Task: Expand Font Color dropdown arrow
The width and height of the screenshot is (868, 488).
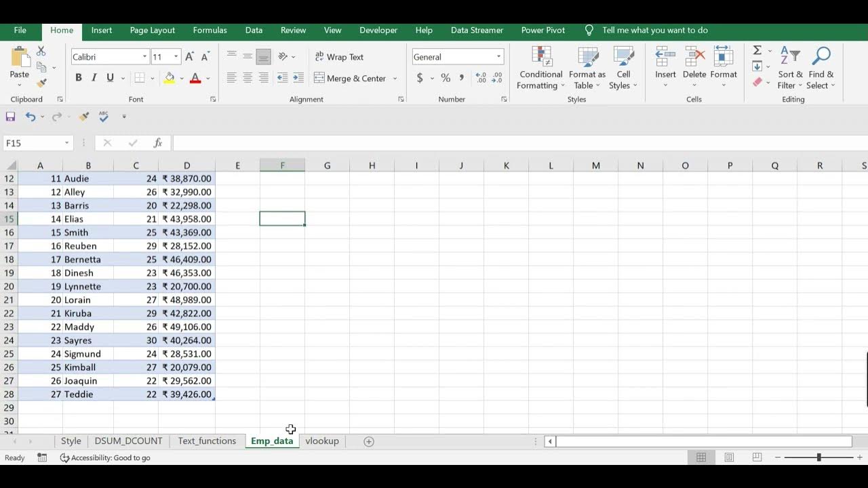Action: pyautogui.click(x=208, y=79)
